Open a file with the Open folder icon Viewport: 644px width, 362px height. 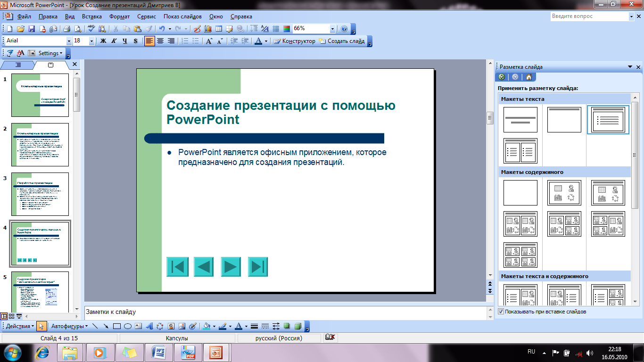point(20,29)
